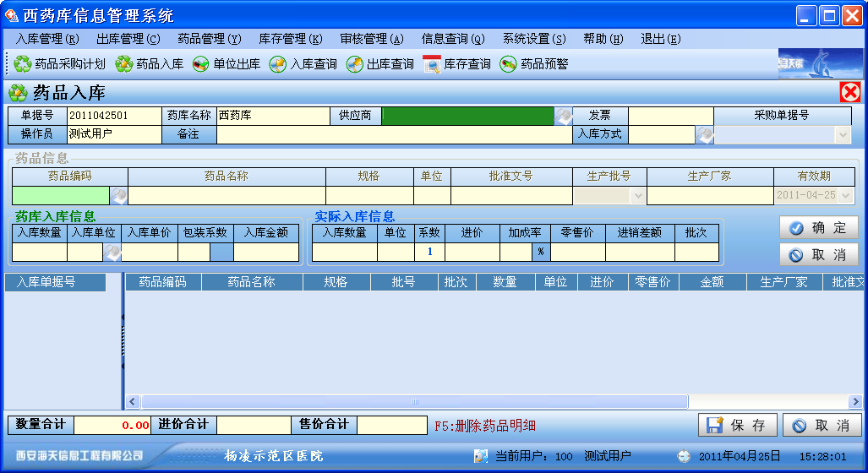
Task: Open the 入库管理(R) menu
Action: tap(47, 39)
